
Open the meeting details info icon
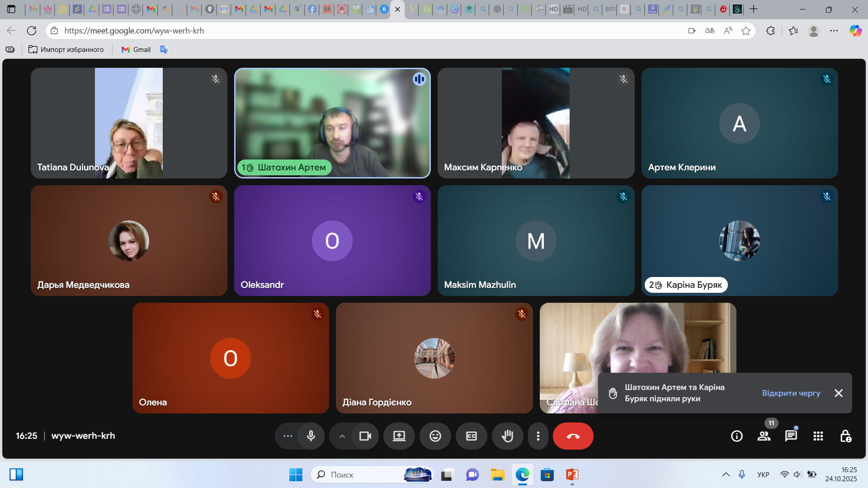tap(736, 436)
